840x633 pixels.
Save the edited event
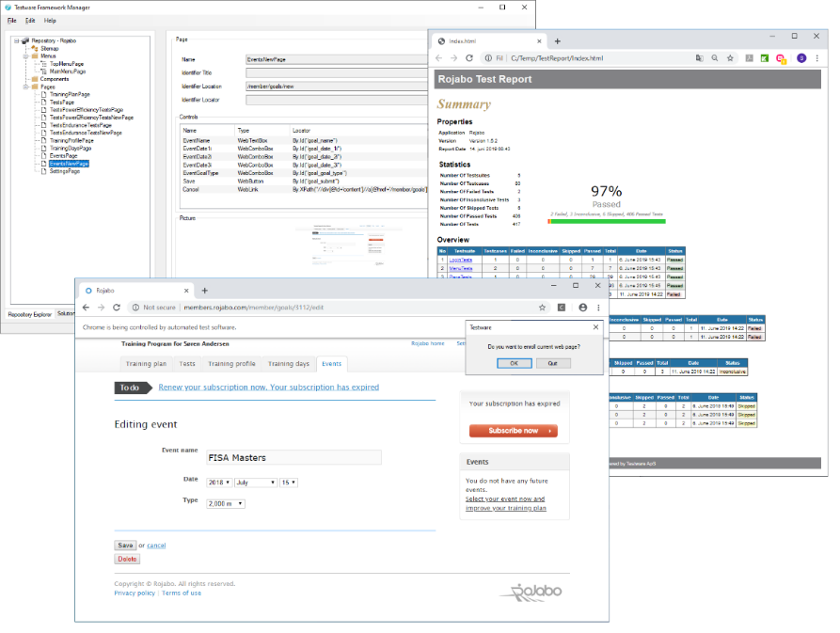click(125, 546)
